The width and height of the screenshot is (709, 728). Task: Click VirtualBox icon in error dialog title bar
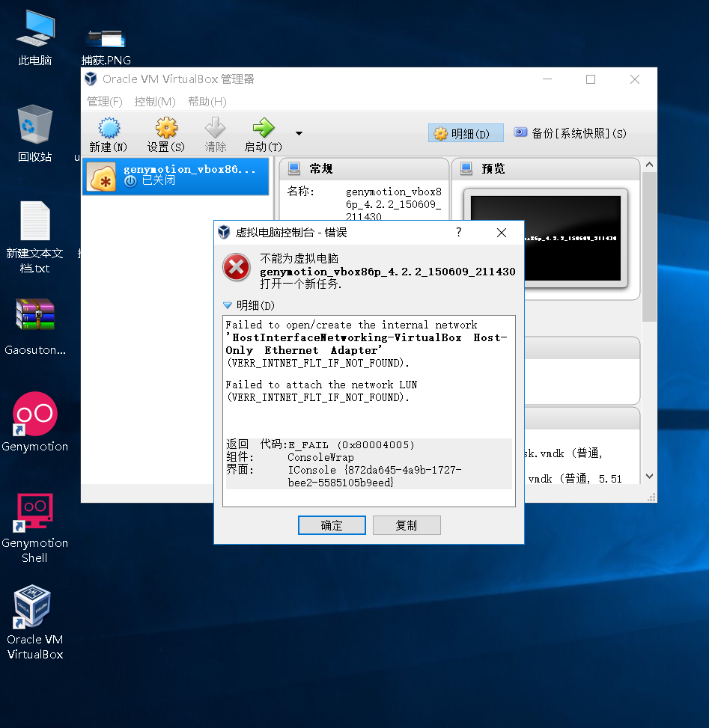[x=225, y=232]
